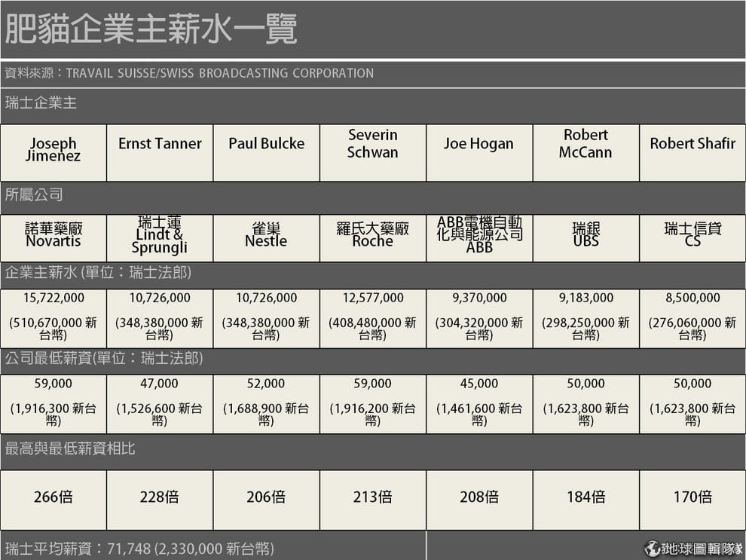Select the company 雀巢 Nestle
The height and width of the screenshot is (560, 746).
point(267,234)
